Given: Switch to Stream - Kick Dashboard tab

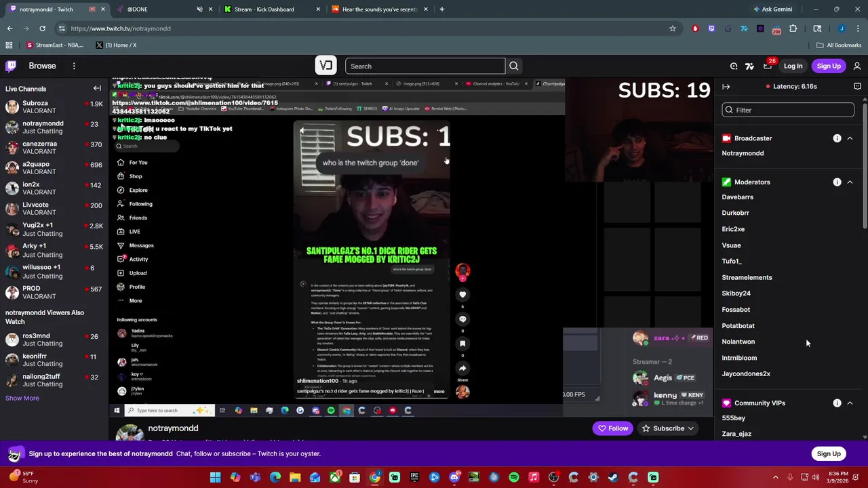Looking at the screenshot, I should click(x=271, y=9).
